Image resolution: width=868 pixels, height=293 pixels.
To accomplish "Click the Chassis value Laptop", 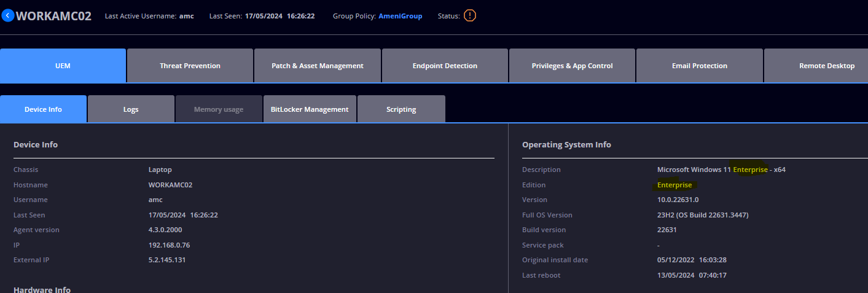I will pos(160,170).
